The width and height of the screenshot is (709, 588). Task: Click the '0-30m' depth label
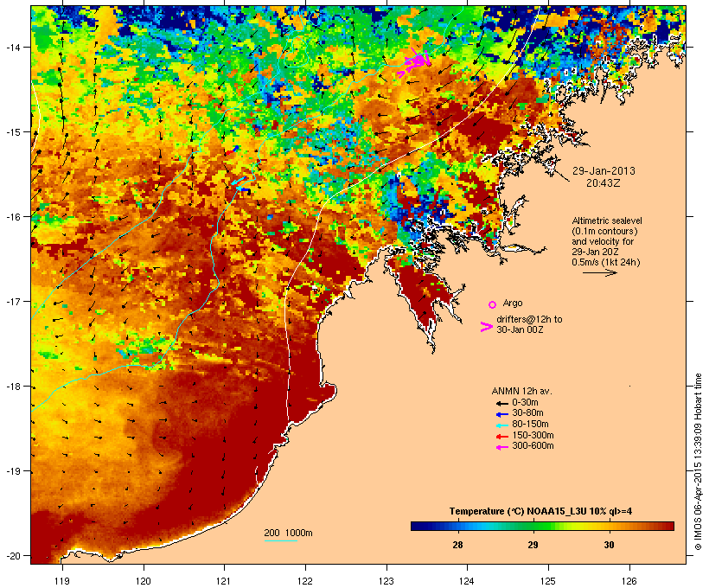525,402
